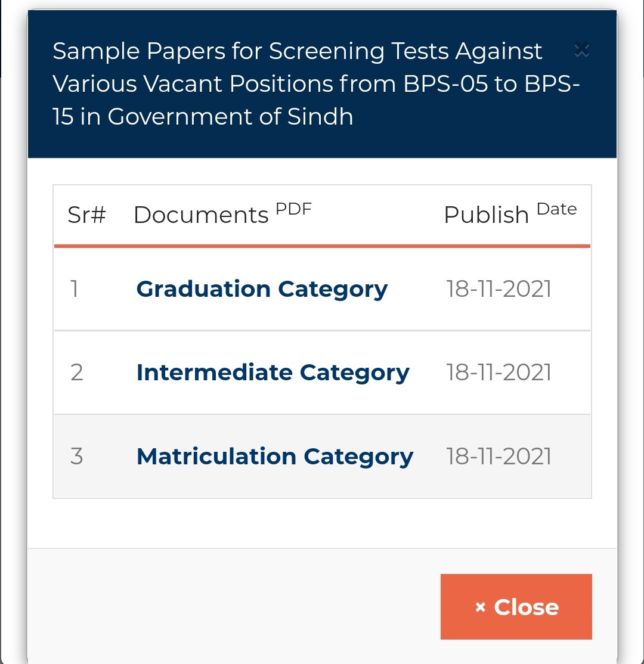Select serial number 1 cell
This screenshot has width=644, height=664.
tap(75, 289)
